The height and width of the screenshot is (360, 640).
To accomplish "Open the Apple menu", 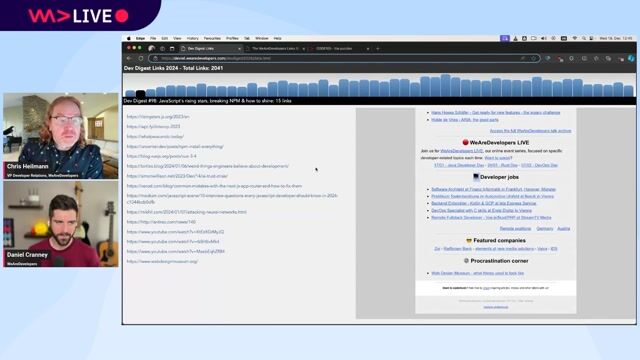I will click(x=129, y=38).
